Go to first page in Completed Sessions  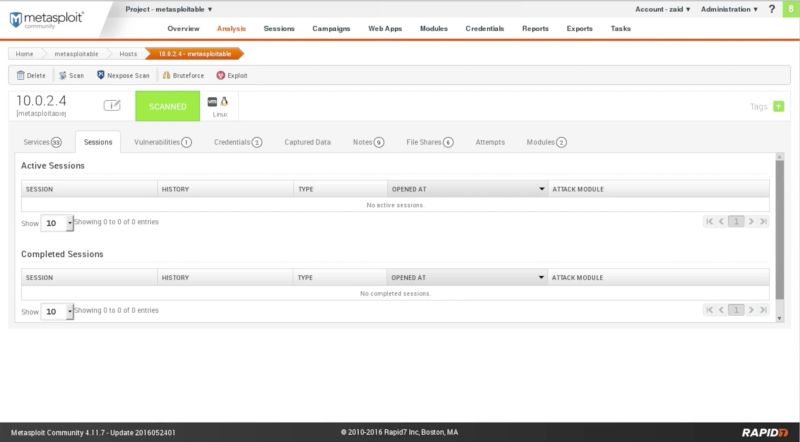(x=709, y=310)
